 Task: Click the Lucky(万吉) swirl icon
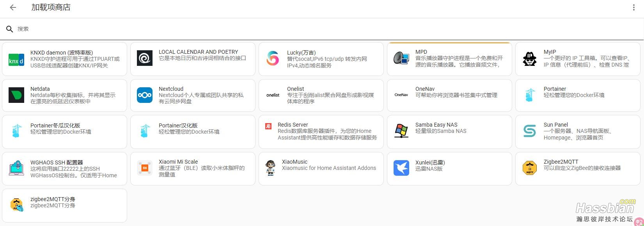pyautogui.click(x=273, y=59)
